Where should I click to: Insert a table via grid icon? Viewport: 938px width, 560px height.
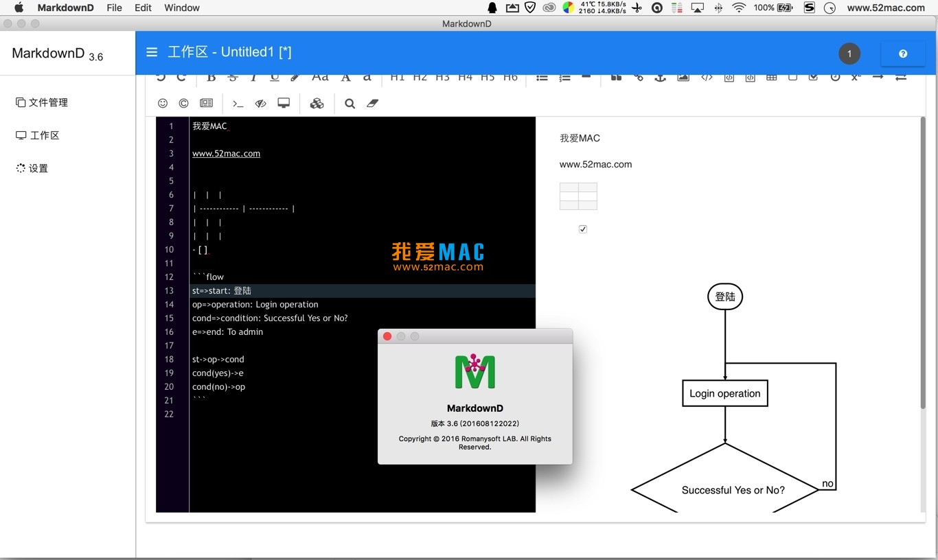coord(772,77)
